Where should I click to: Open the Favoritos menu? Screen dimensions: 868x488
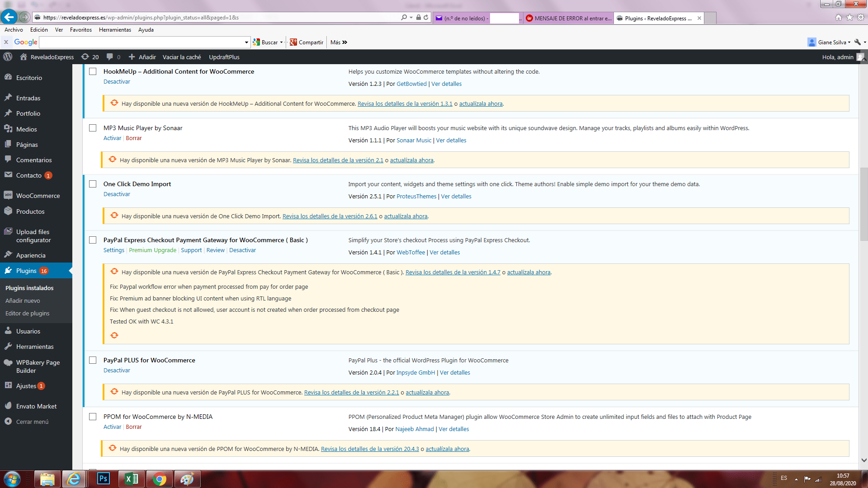(81, 30)
